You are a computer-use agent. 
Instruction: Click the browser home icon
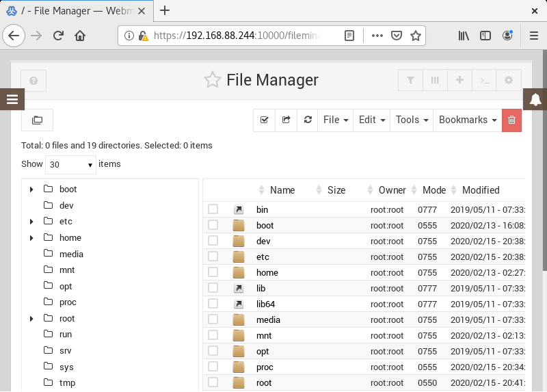[80, 36]
